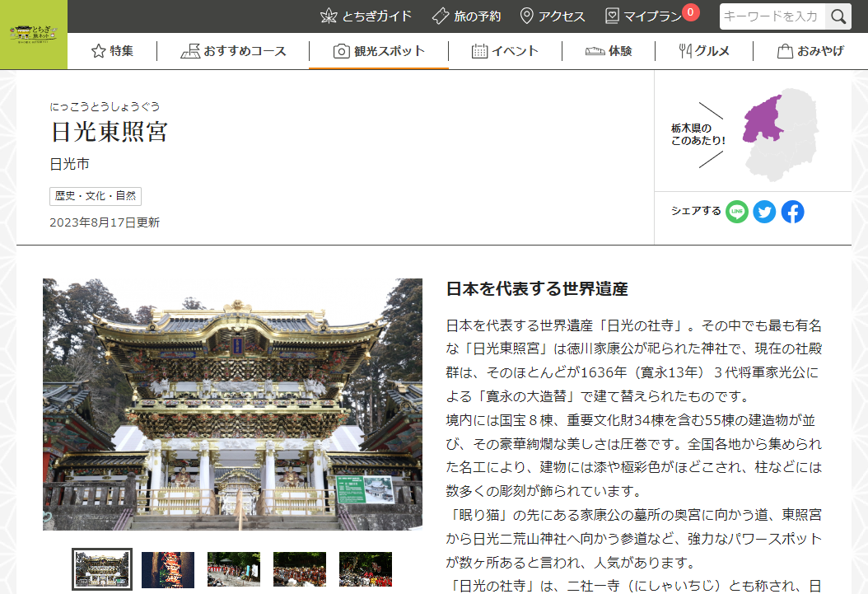Open the おみやげ menu item
Image resolution: width=868 pixels, height=594 pixels.
coord(810,51)
